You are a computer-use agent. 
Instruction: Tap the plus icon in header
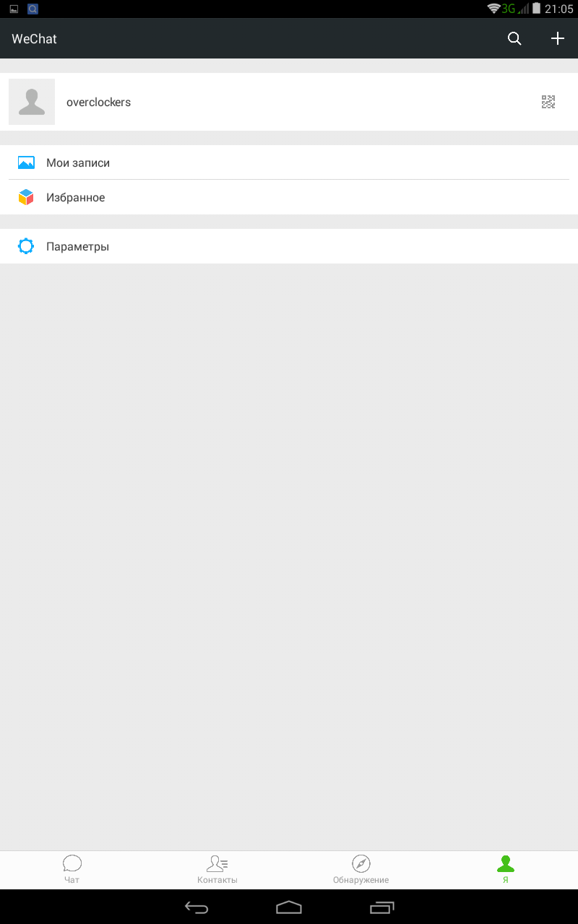pos(557,39)
